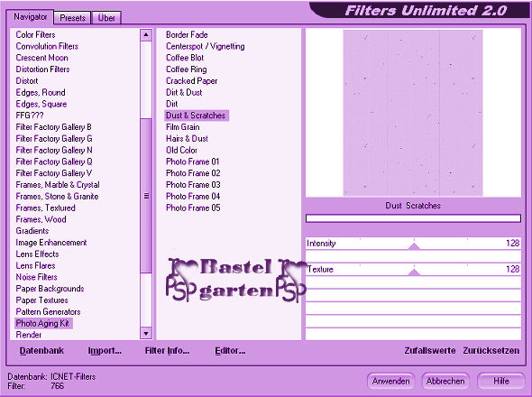Click the filter preview image
The height and width of the screenshot is (397, 532).
(413, 113)
